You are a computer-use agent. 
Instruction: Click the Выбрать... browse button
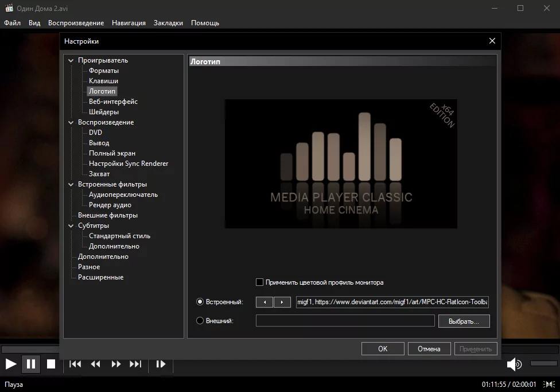[464, 321]
